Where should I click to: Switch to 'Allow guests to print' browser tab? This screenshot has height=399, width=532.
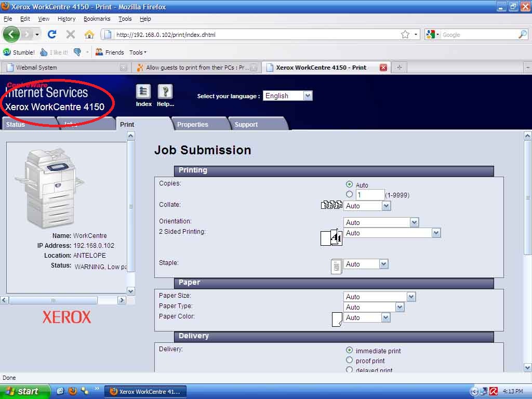point(197,68)
